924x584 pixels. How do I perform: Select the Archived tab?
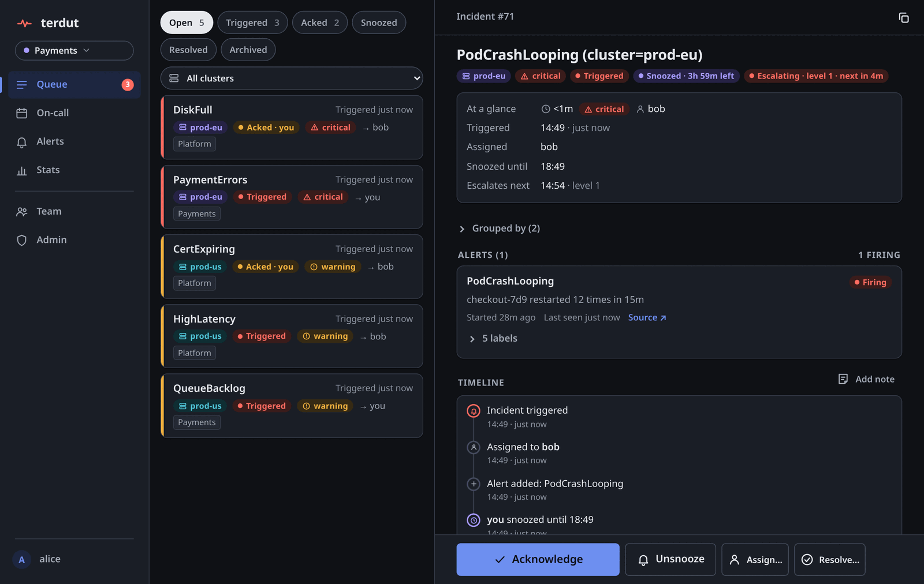coord(248,50)
